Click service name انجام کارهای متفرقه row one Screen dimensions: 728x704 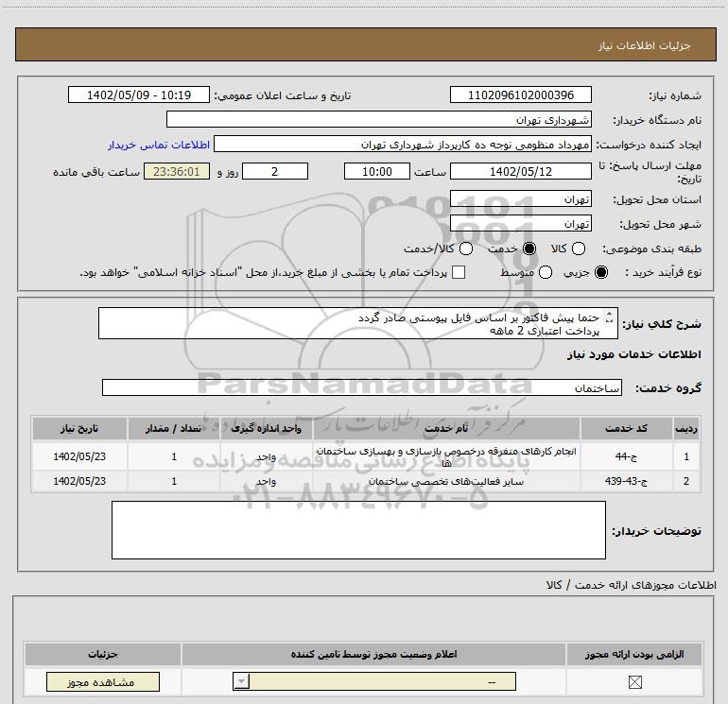click(x=446, y=456)
